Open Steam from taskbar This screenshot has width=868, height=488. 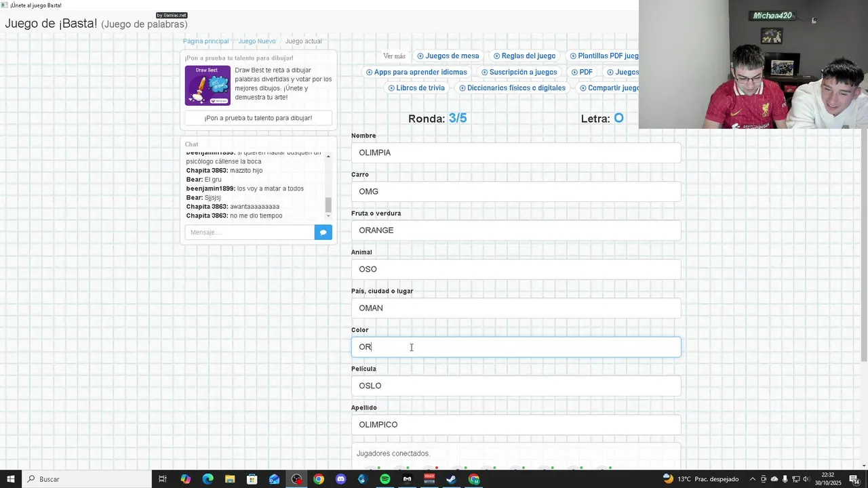click(x=452, y=479)
